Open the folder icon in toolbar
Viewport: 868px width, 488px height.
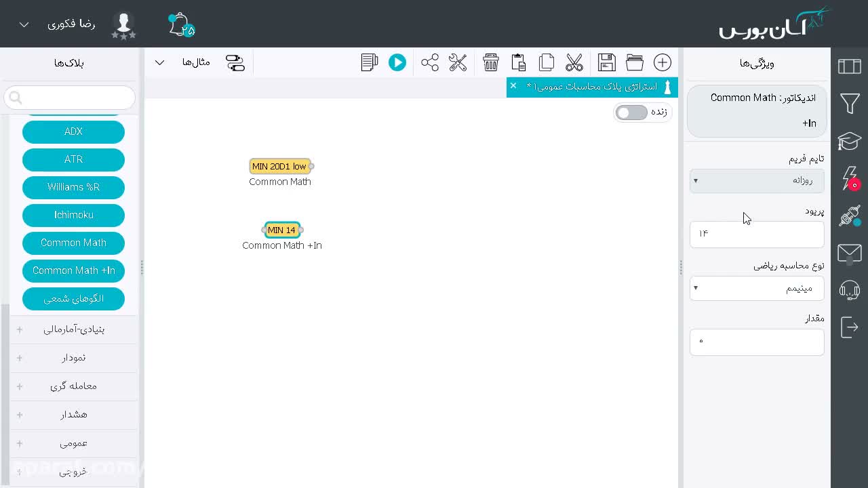coord(635,62)
